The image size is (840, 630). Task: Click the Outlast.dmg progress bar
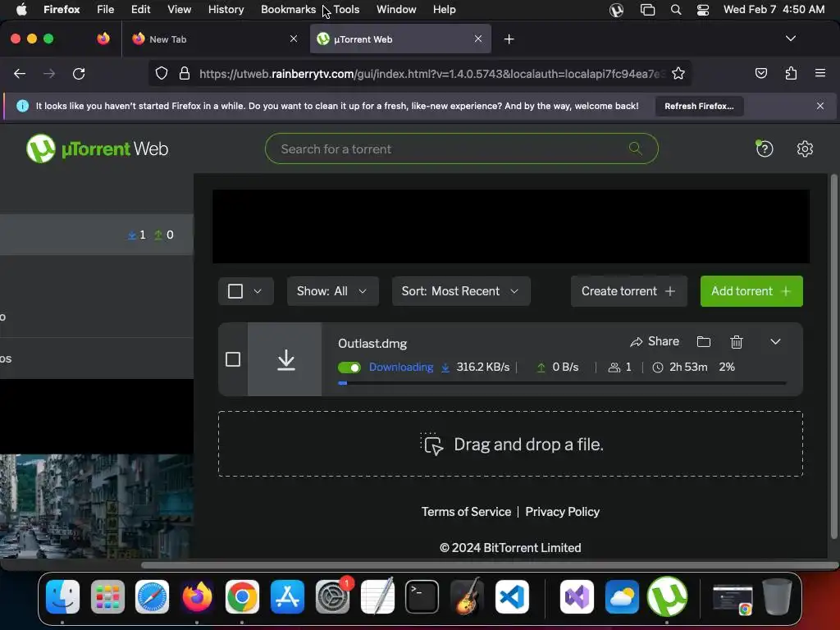click(563, 383)
